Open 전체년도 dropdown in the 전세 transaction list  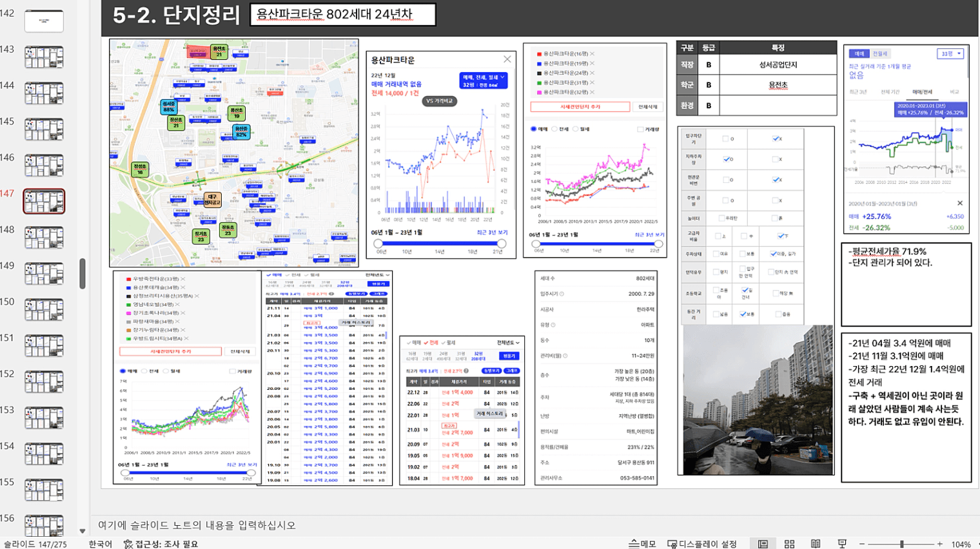(x=508, y=343)
